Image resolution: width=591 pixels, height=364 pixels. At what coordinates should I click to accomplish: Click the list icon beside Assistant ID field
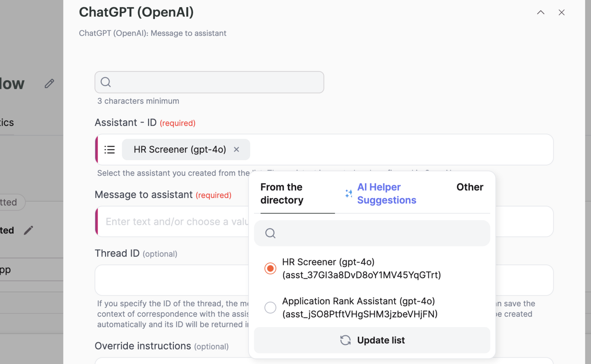pyautogui.click(x=109, y=149)
